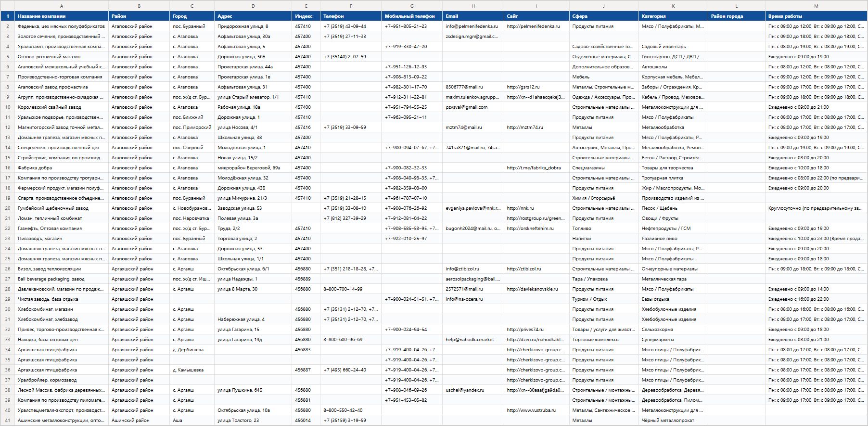Click the info@ztibizol.ru email cell

(473, 269)
